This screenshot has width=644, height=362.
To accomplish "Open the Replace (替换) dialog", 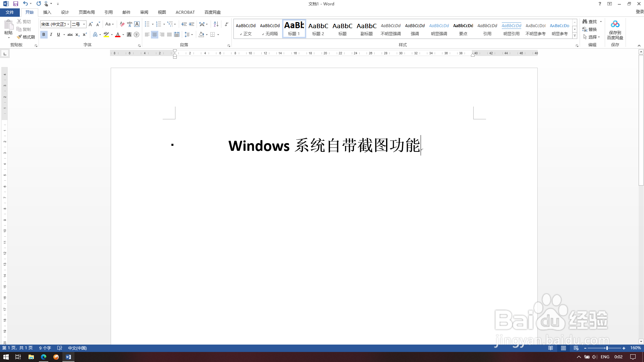I will point(590,29).
